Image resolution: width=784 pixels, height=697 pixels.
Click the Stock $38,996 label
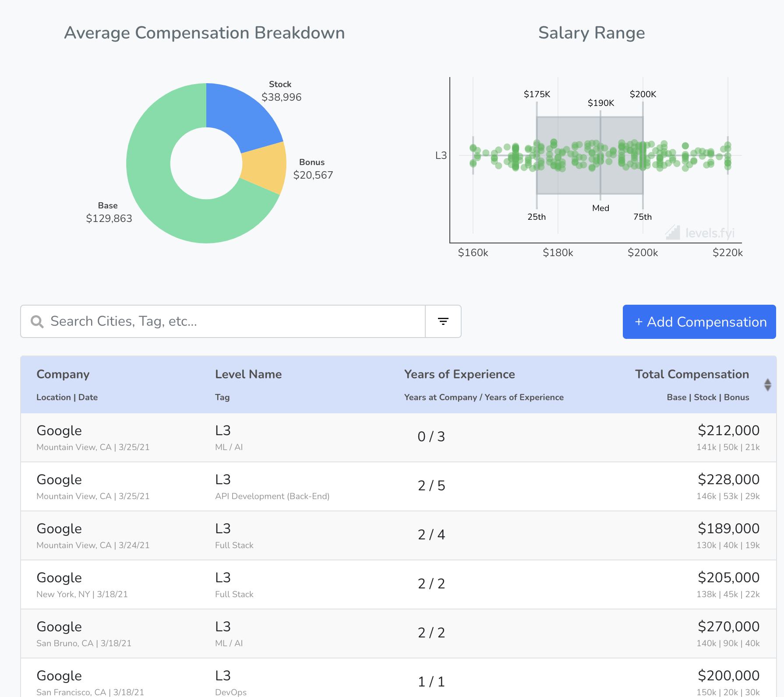281,91
